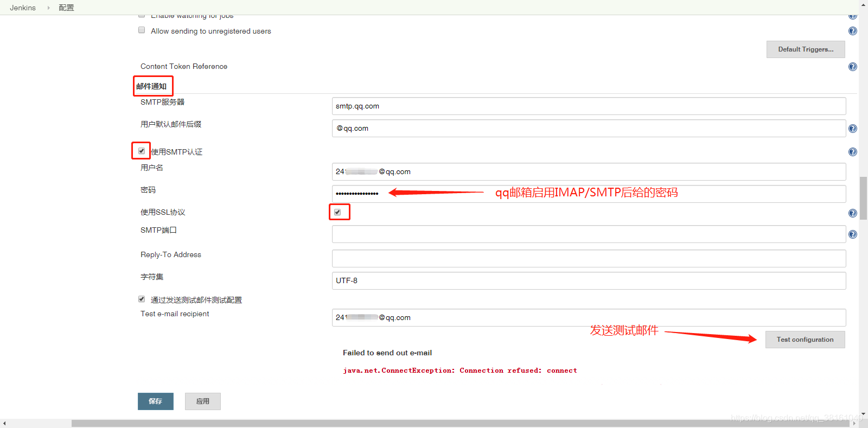Click the Default Triggers button

pyautogui.click(x=806, y=49)
